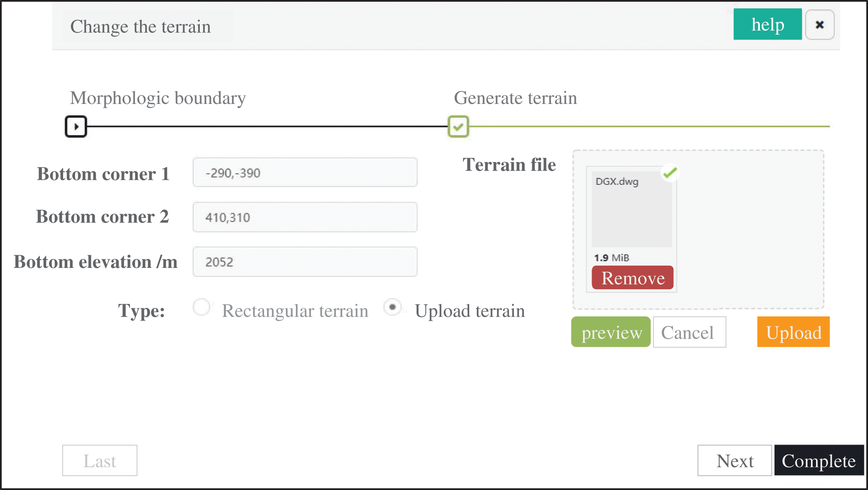
Task: Click the Bottom corner 2 input field
Action: 305,217
